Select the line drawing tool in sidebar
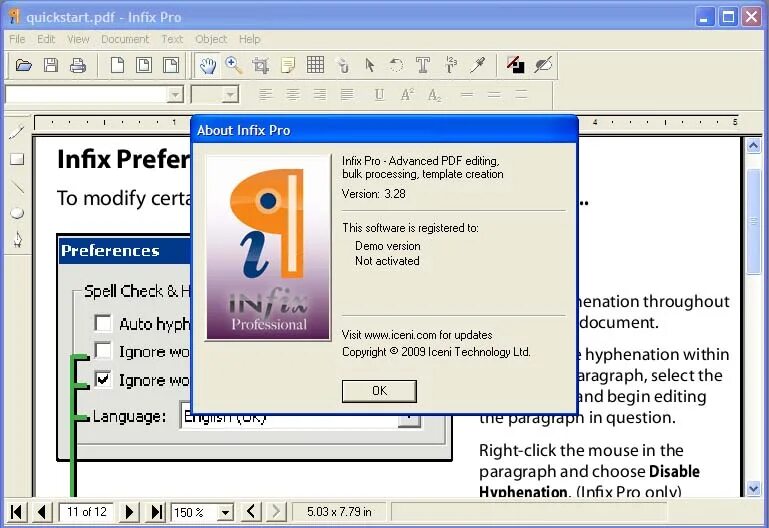The image size is (769, 528). 17,187
